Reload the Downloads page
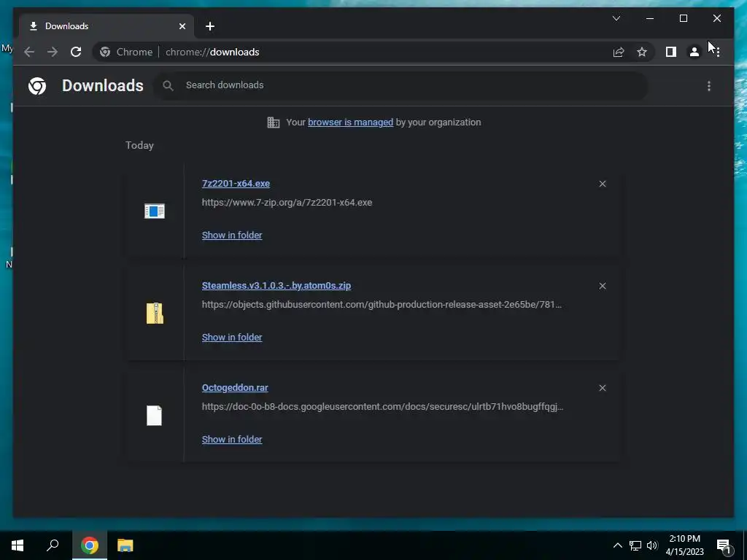The image size is (747, 560). point(76,52)
